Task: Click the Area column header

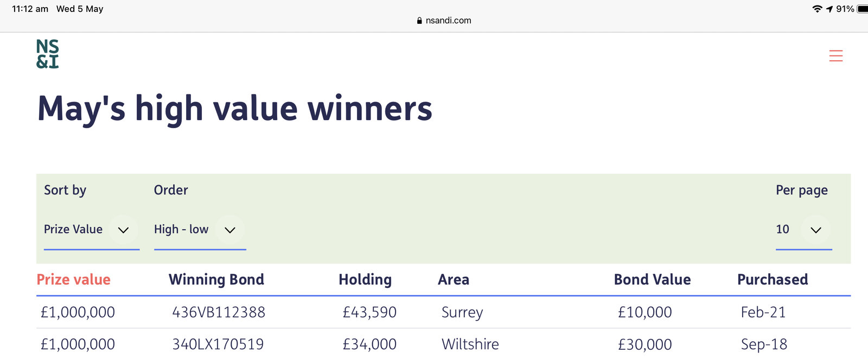Action: coord(454,280)
